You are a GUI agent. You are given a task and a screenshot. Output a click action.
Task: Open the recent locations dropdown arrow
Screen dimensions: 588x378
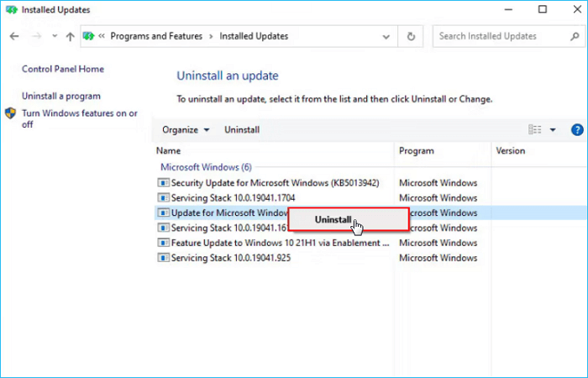point(55,36)
